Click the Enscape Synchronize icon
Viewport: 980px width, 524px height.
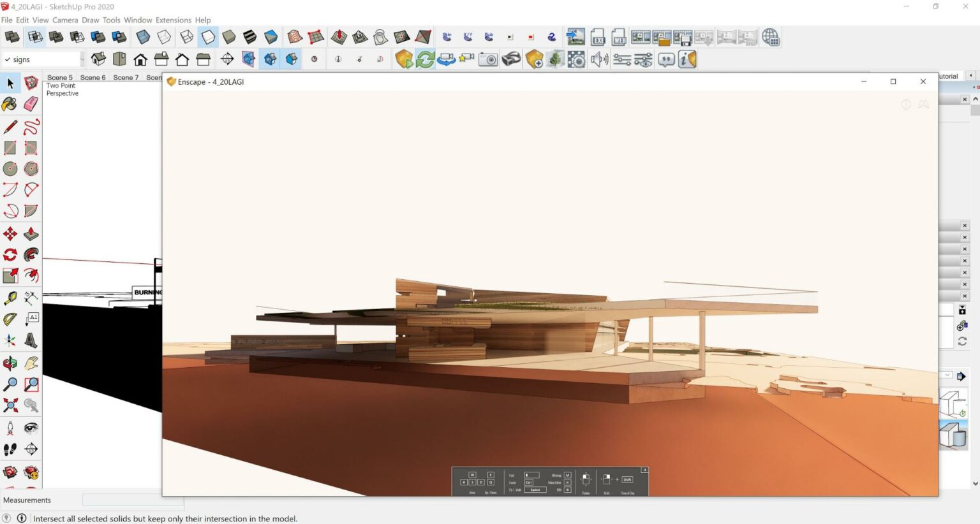tap(425, 59)
